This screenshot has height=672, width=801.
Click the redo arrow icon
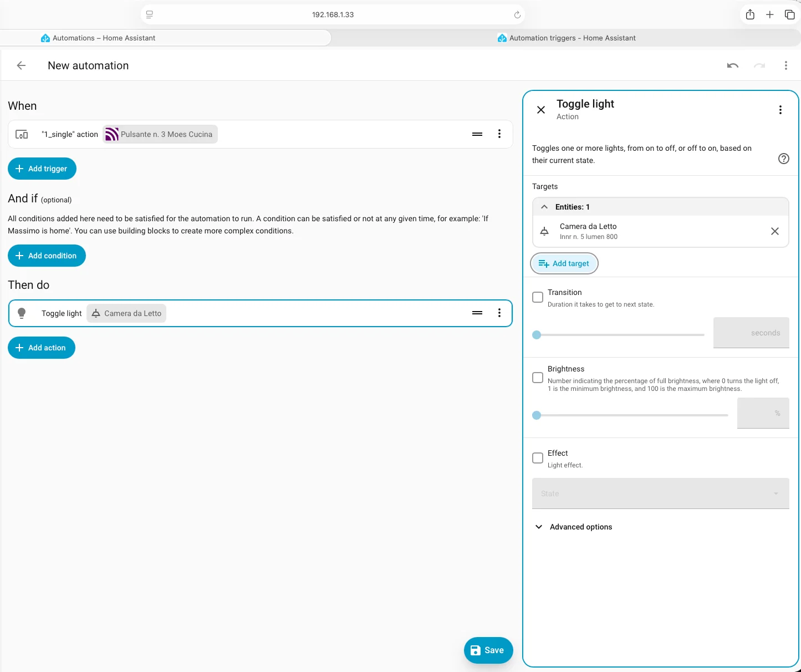(x=759, y=65)
